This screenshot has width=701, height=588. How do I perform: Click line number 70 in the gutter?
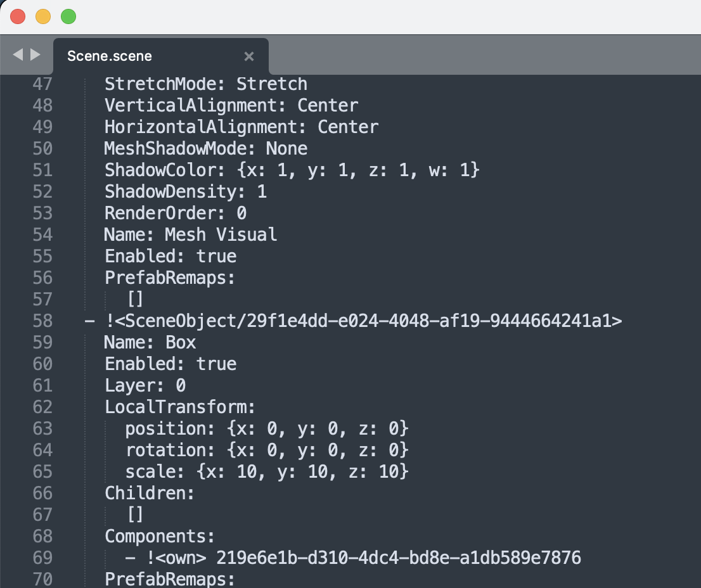pyautogui.click(x=42, y=579)
